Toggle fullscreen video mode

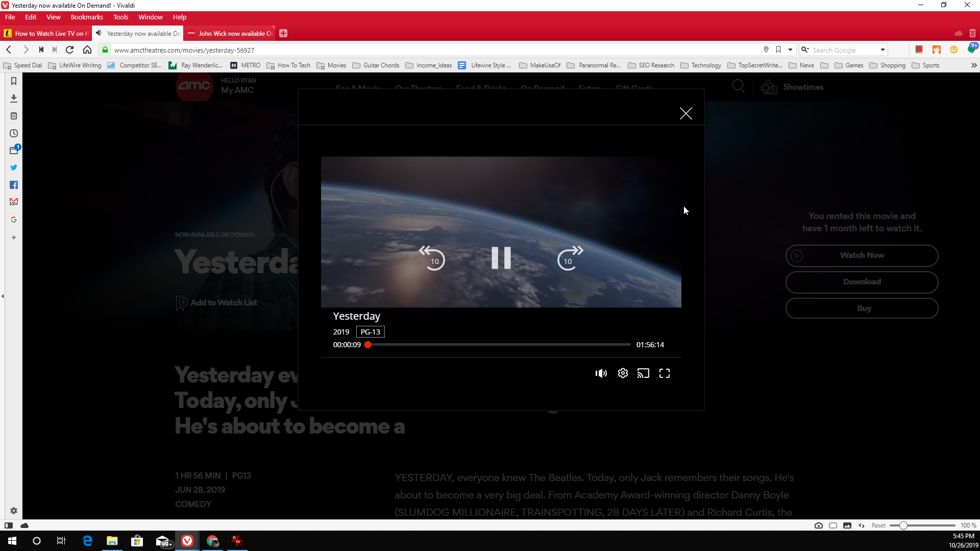pyautogui.click(x=665, y=373)
